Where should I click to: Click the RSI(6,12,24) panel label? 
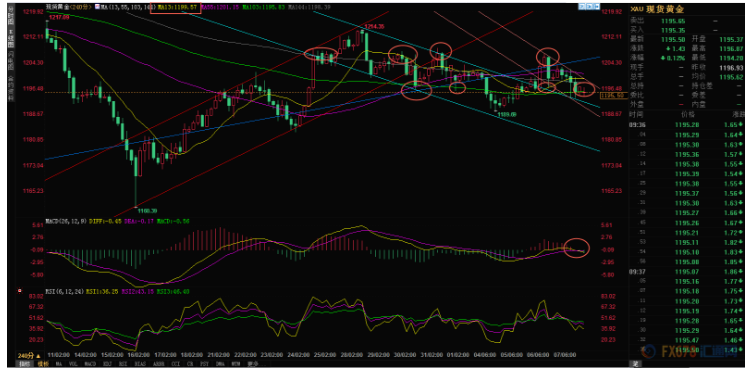pos(64,291)
